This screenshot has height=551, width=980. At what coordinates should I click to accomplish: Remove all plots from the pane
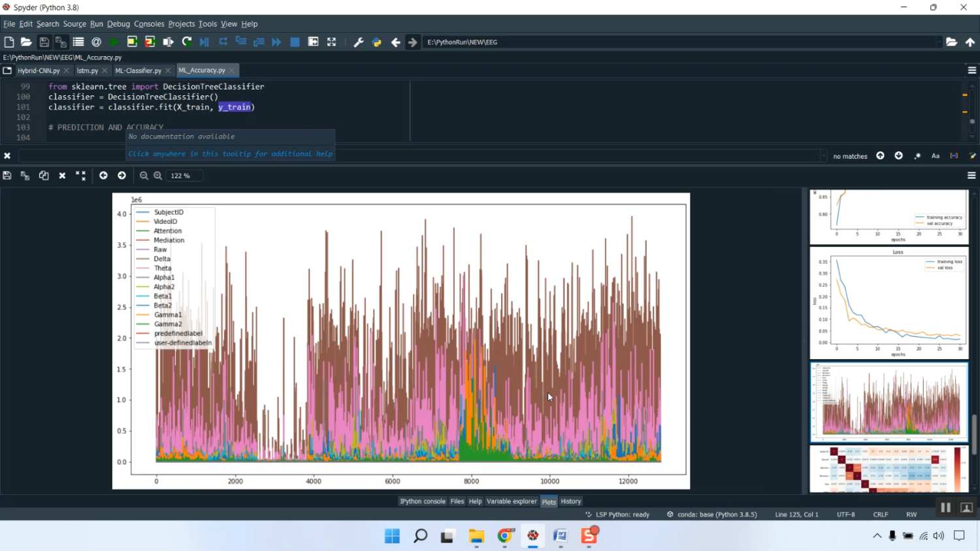pos(80,176)
